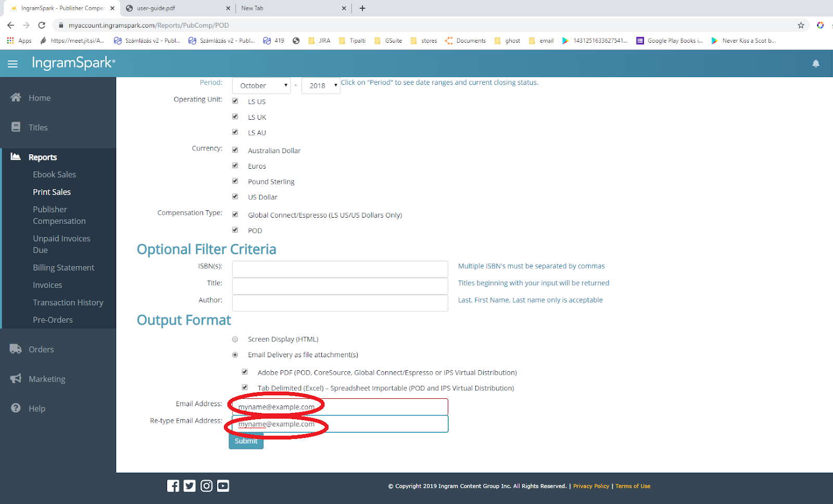The height and width of the screenshot is (504, 833).
Task: Open the Help section in the sidebar
Action: (x=36, y=408)
